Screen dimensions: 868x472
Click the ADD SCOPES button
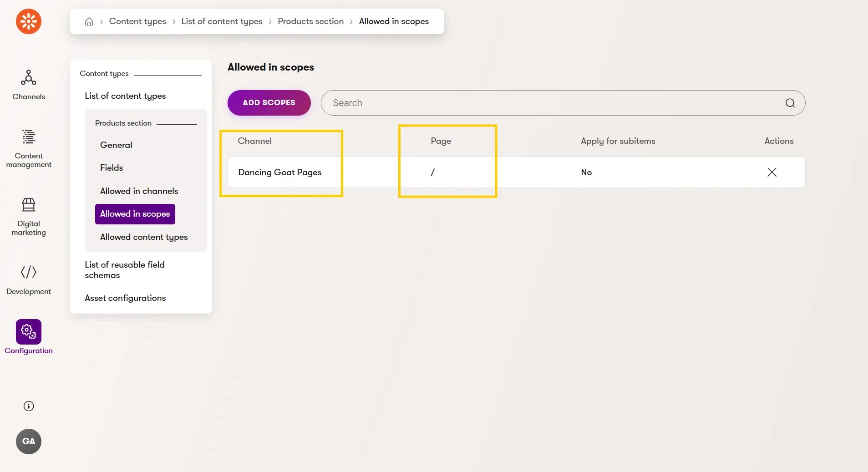269,103
